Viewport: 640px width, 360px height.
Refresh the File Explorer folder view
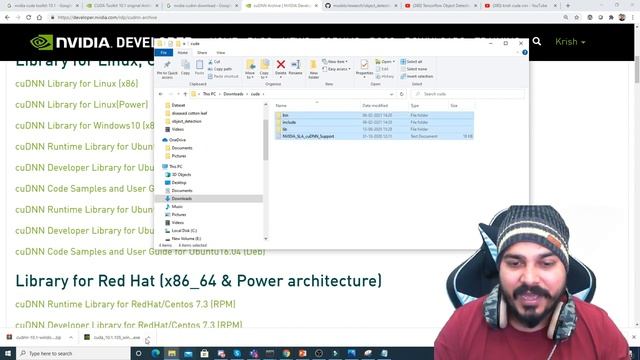pyautogui.click(x=402, y=94)
